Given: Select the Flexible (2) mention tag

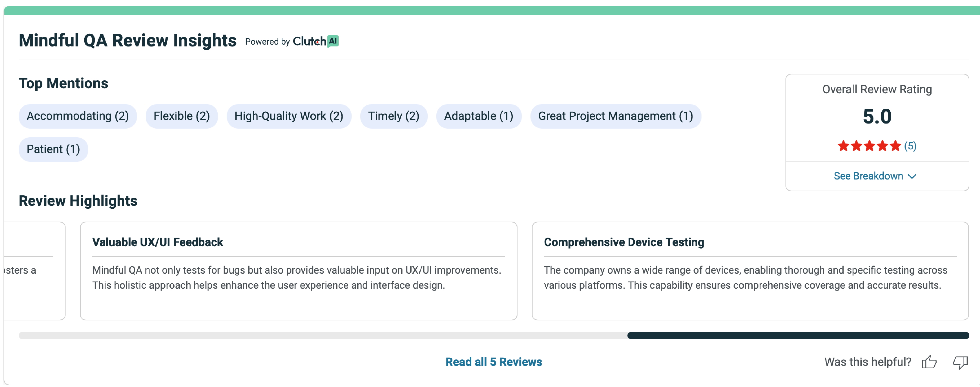Looking at the screenshot, I should (x=181, y=116).
